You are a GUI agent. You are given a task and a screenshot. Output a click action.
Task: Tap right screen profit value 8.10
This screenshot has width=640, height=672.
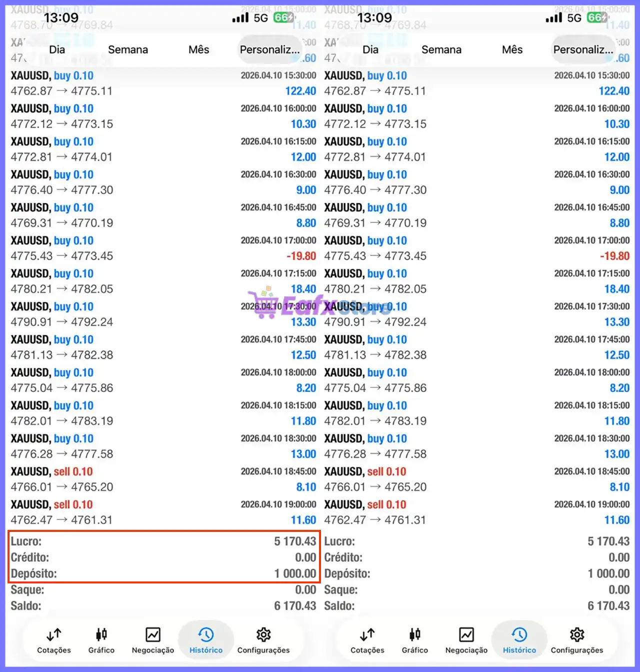click(619, 487)
